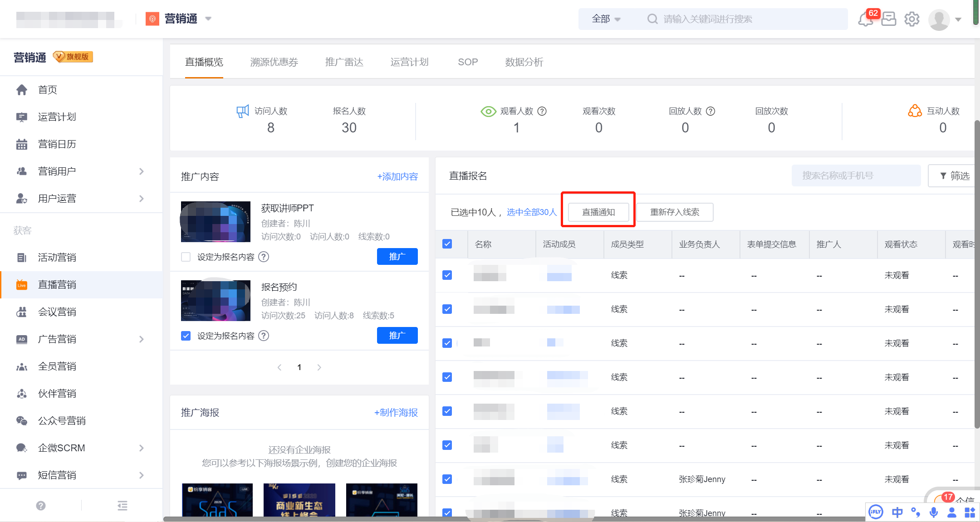Uncheck the third registrant row checkbox
Image resolution: width=980 pixels, height=522 pixels.
pyautogui.click(x=447, y=343)
